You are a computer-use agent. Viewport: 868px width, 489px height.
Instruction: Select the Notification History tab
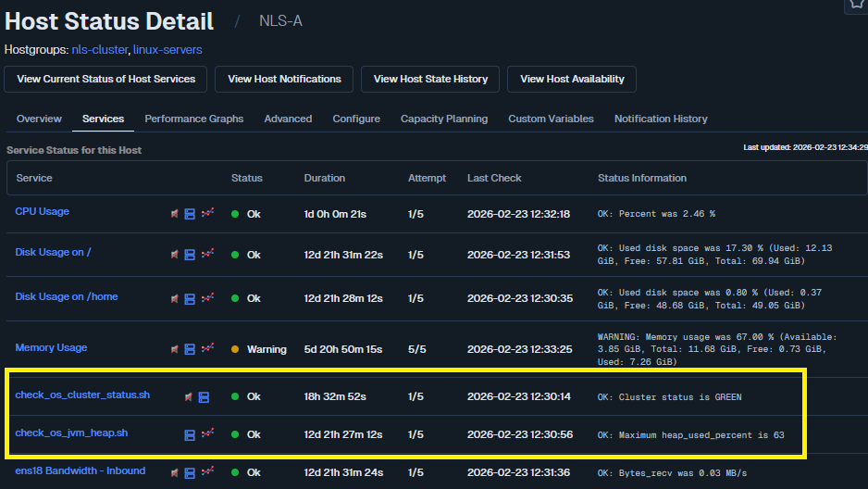click(x=661, y=119)
